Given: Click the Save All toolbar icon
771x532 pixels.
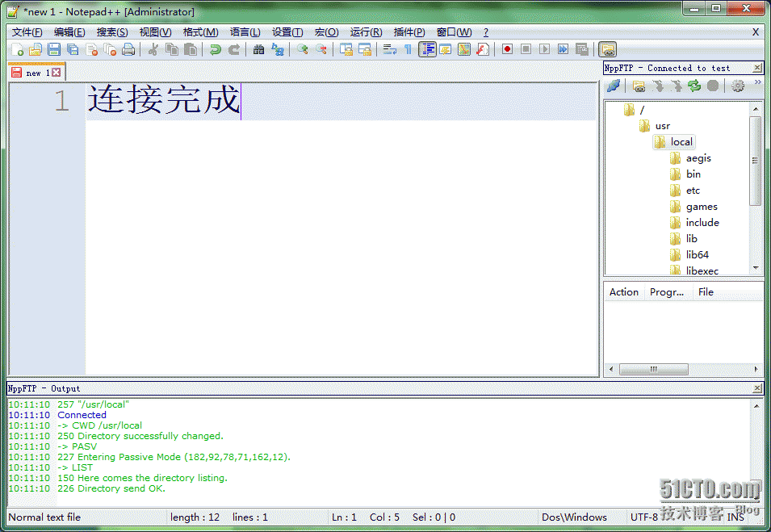Looking at the screenshot, I should click(x=73, y=49).
